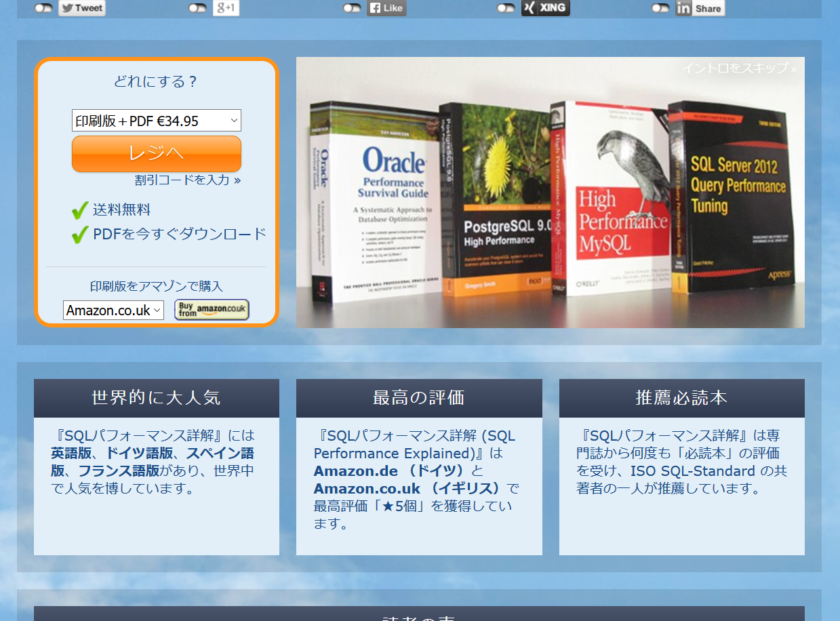Click the 英語版 English edition link
The image size is (840, 621).
point(71,453)
